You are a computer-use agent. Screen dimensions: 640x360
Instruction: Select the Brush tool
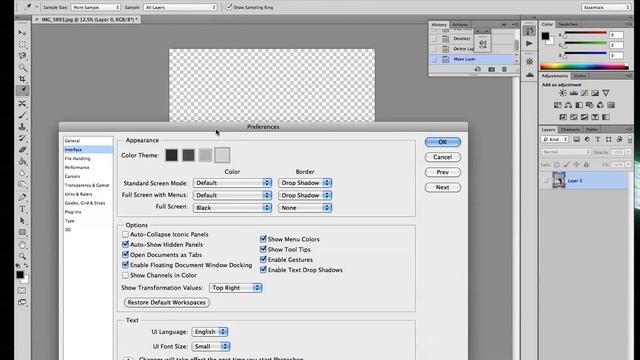click(x=22, y=116)
